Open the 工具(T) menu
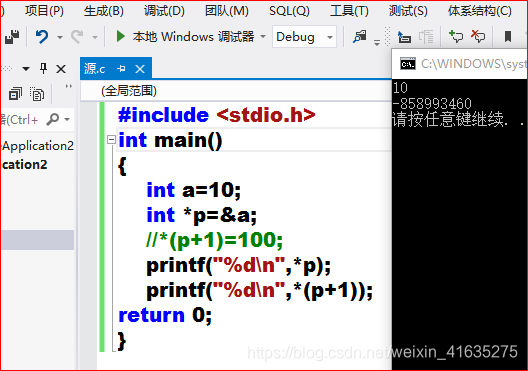 349,11
